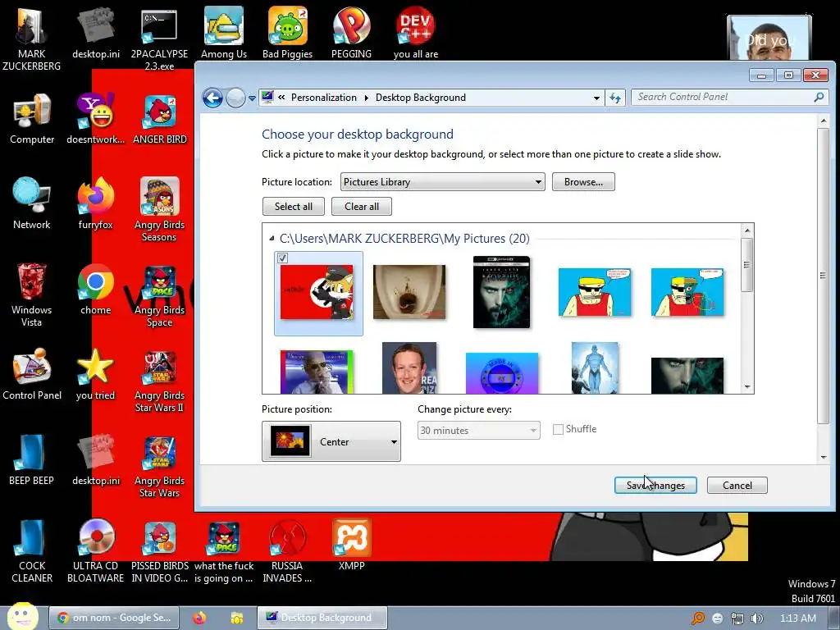Switch to the om nom Google Search taskbar item
840x630 pixels.
113,618
